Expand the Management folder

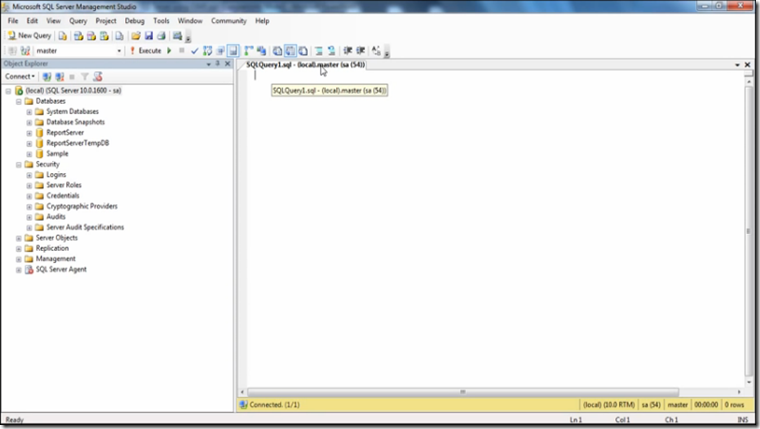[x=19, y=259]
